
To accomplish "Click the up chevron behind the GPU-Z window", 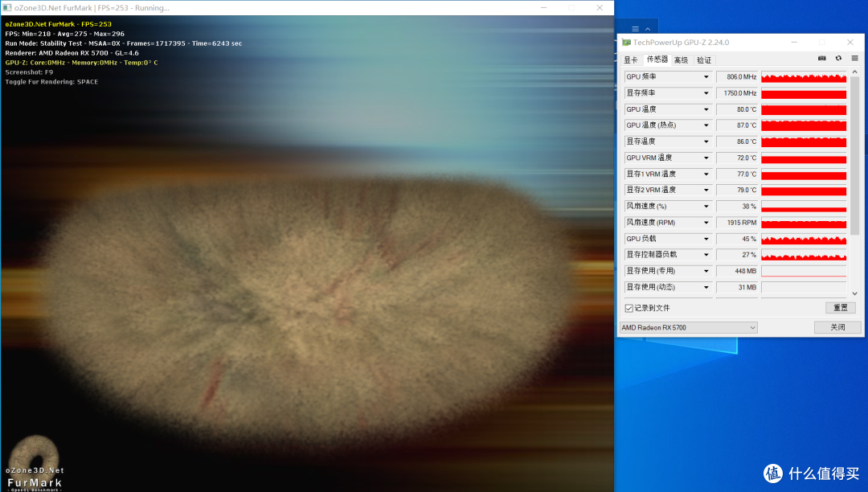I will (648, 29).
